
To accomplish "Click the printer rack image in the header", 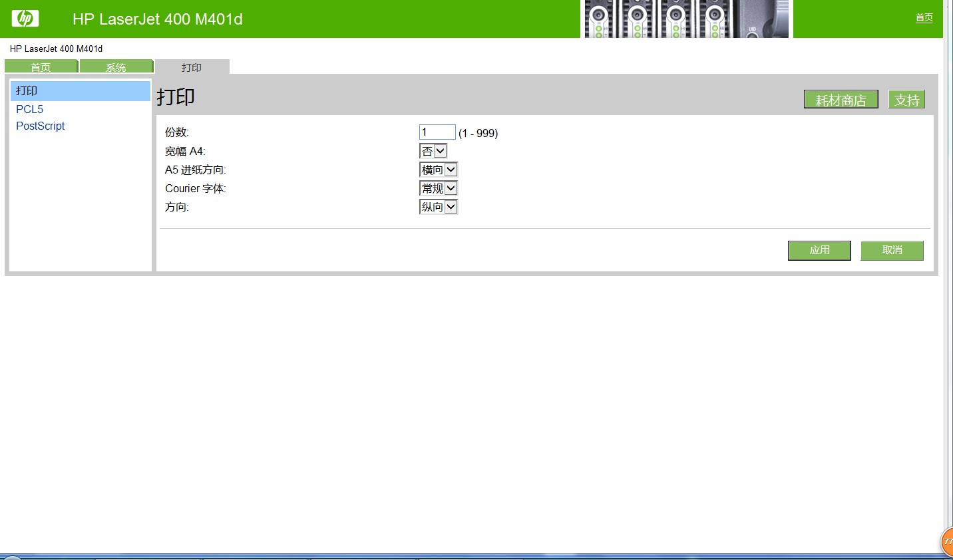I will click(x=686, y=19).
